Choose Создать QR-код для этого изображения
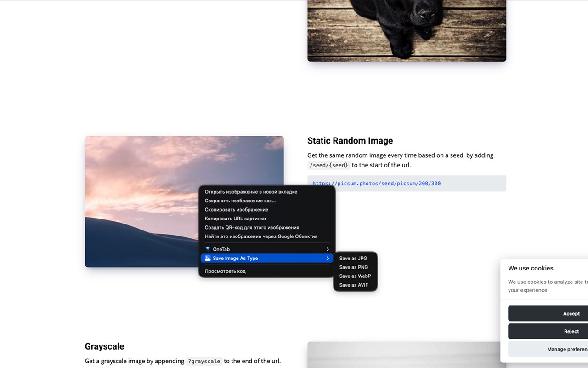 click(x=267, y=228)
